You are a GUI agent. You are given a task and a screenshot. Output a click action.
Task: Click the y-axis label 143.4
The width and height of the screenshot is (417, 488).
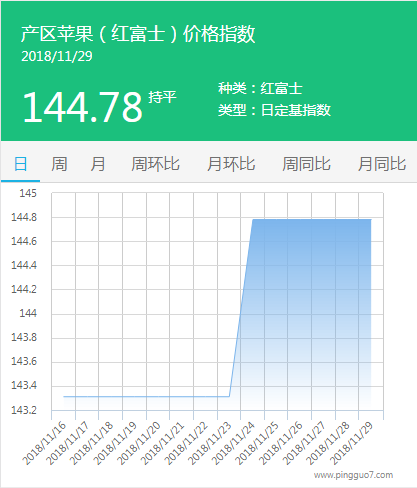point(24,385)
